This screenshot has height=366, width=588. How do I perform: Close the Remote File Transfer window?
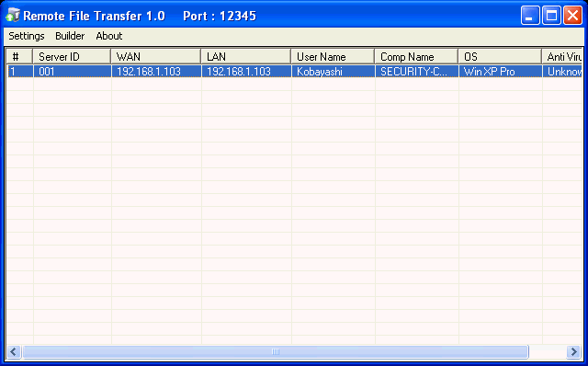click(572, 16)
